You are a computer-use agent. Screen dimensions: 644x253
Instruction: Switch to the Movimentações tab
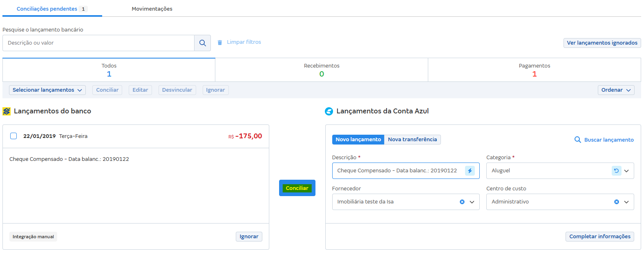pyautogui.click(x=152, y=9)
